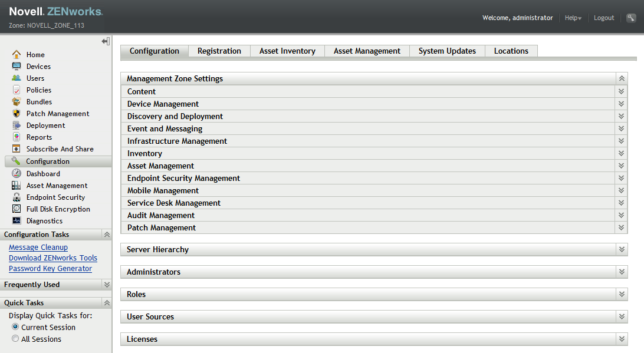Open Dashboard using its gauge icon

click(17, 173)
